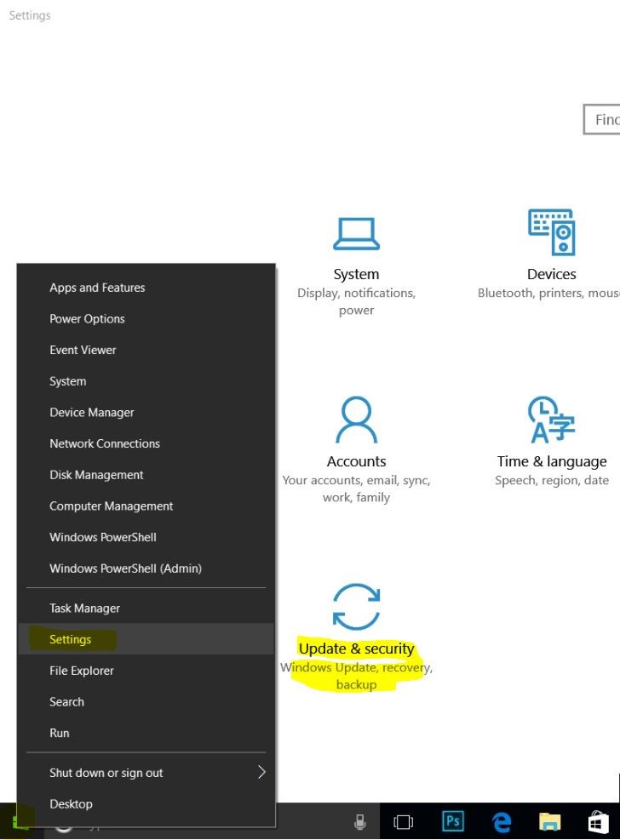Screen dimensions: 620x840
Task: Open Microsoft Edge from taskbar
Action: tap(502, 821)
